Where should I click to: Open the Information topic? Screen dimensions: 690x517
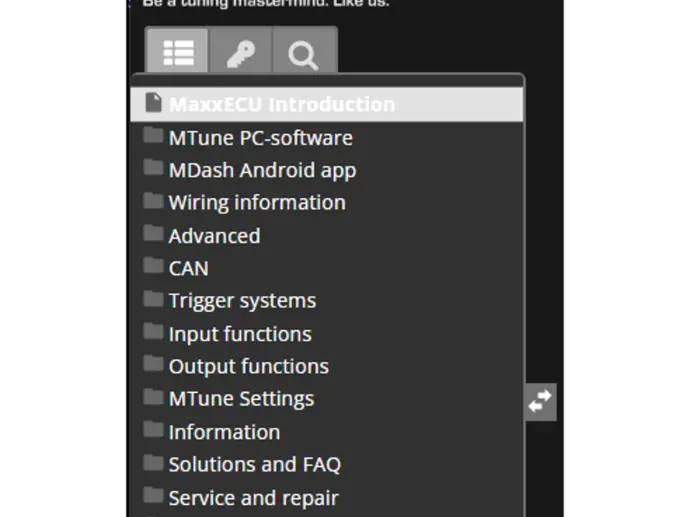[x=224, y=432]
